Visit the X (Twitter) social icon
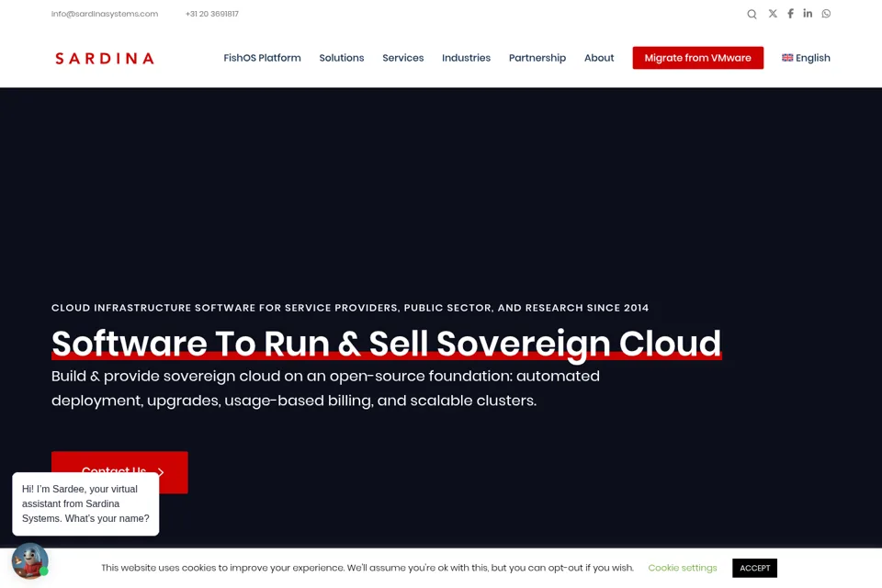The image size is (882, 588). tap(773, 14)
